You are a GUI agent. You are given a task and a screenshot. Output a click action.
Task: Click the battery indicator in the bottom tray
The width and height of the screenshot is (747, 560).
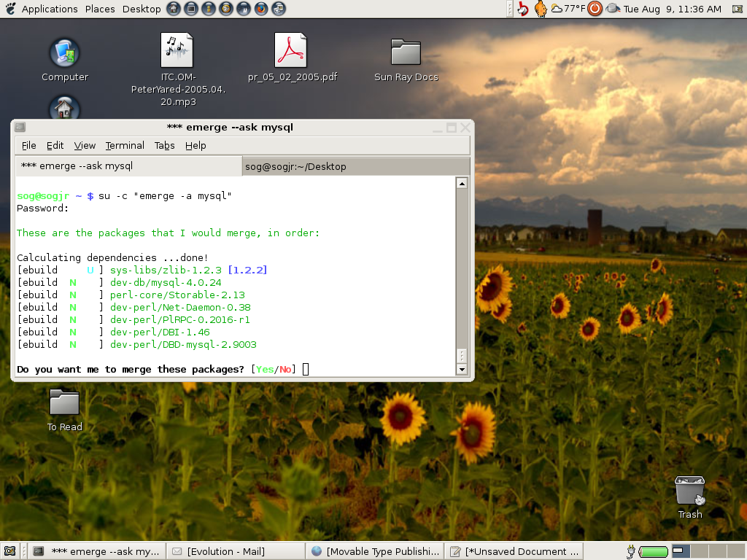651,551
